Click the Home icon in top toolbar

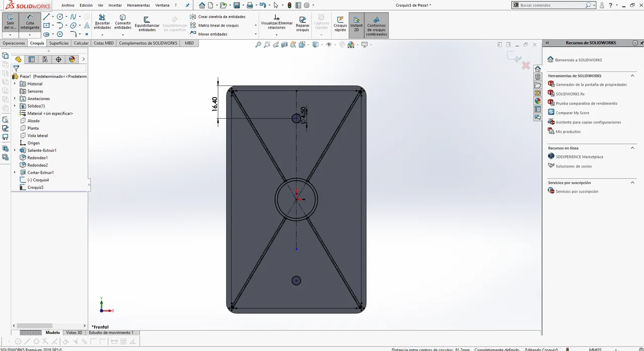tap(202, 5)
